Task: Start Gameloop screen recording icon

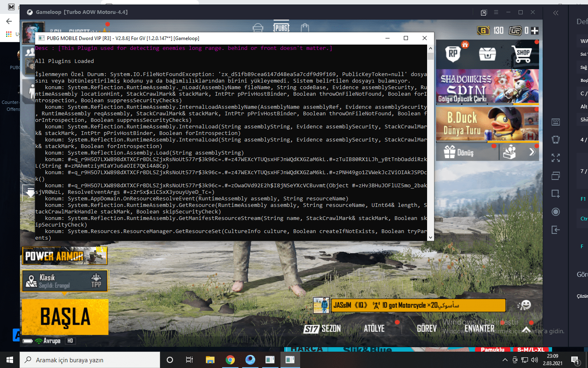Action: 556,212
